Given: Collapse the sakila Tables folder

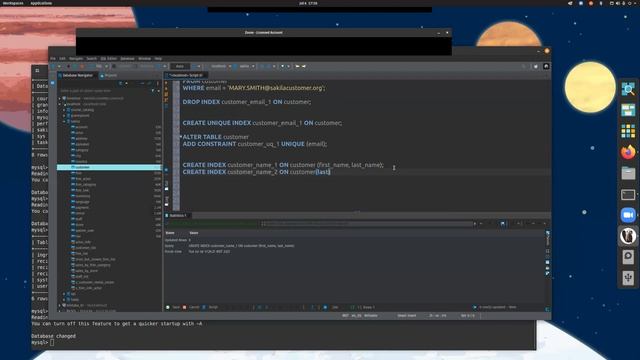Looking at the screenshot, I should tap(64, 121).
